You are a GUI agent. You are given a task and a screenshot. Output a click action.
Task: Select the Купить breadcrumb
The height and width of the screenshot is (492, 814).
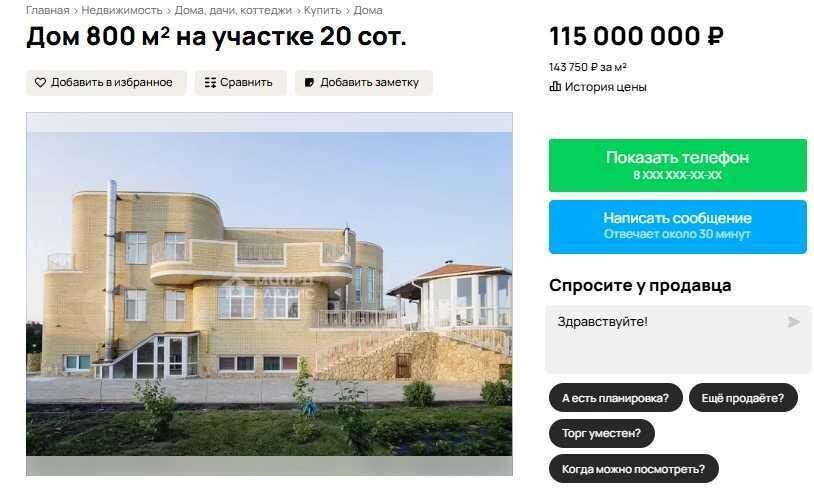pos(322,10)
